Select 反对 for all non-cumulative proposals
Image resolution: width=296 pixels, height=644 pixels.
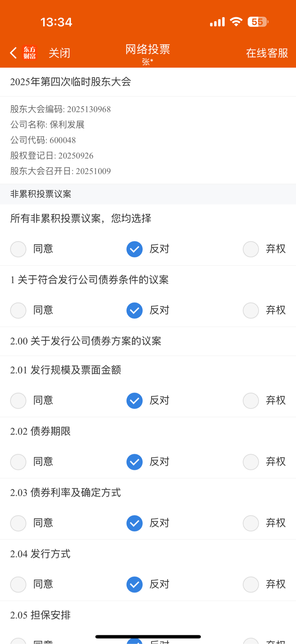click(x=135, y=249)
